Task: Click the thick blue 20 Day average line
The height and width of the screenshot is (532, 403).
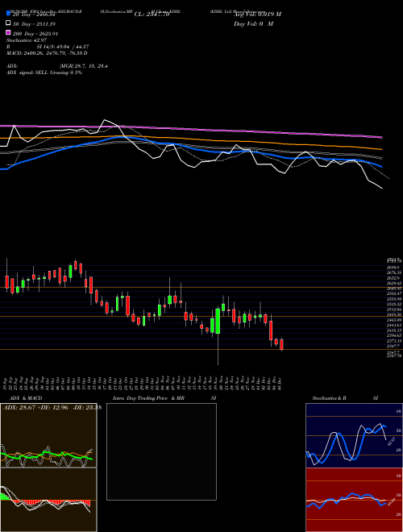Action: click(190, 147)
